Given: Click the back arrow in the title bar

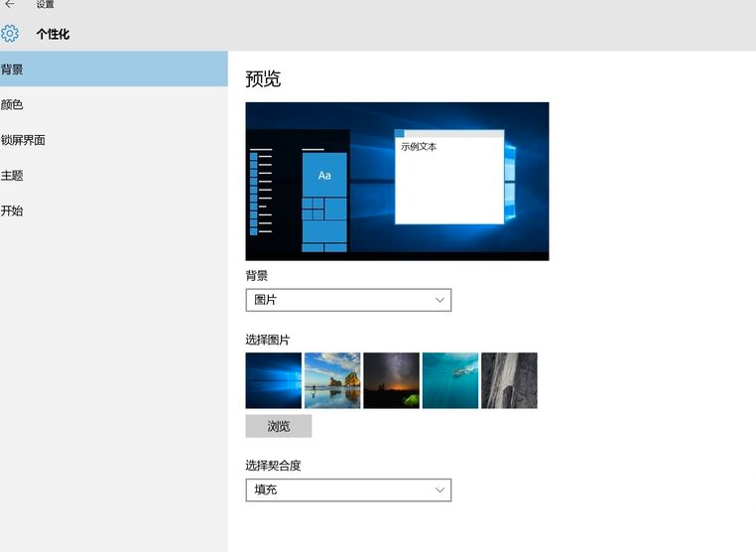Looking at the screenshot, I should pyautogui.click(x=10, y=5).
